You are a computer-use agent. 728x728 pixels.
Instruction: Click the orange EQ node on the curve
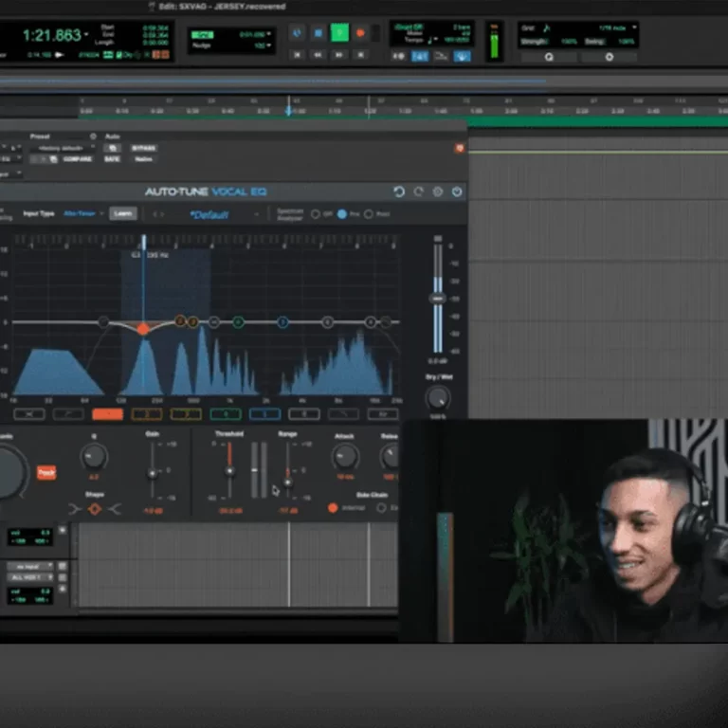point(143,329)
